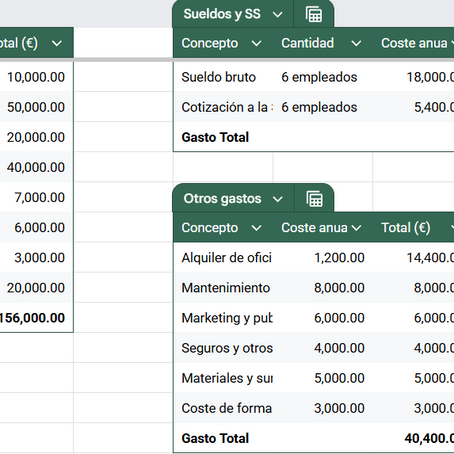Select the 1,200.00 cost cell
The height and width of the screenshot is (454, 454).
click(339, 258)
